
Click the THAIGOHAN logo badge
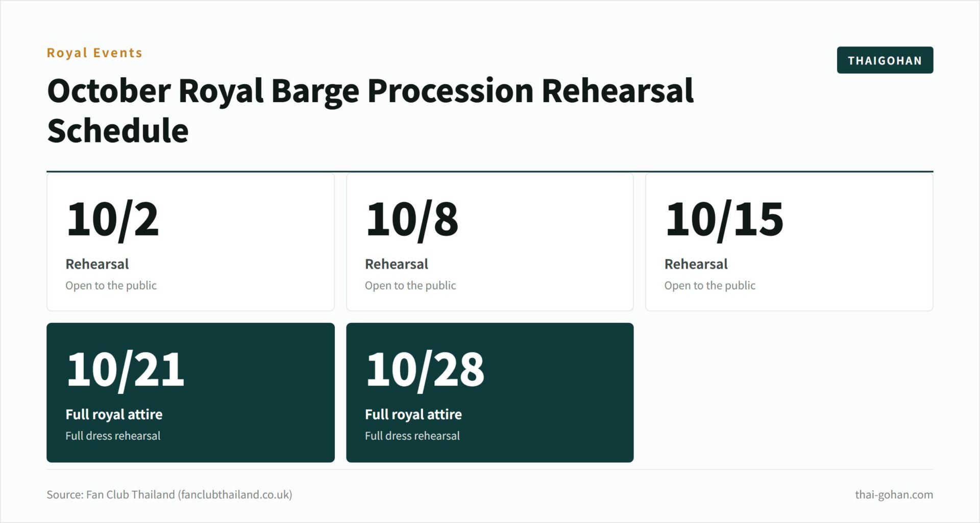pyautogui.click(x=885, y=60)
